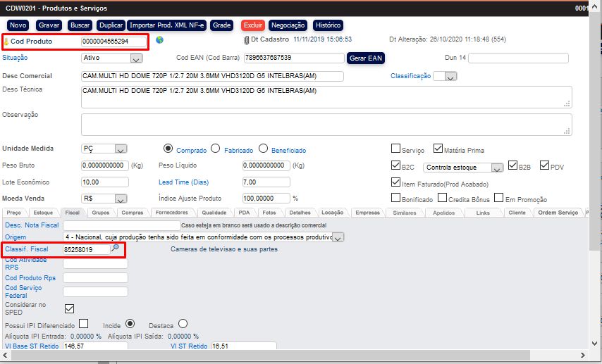Uncheck the Matéria Prima checkbox
Image resolution: width=602 pixels, height=364 pixels.
tap(438, 149)
